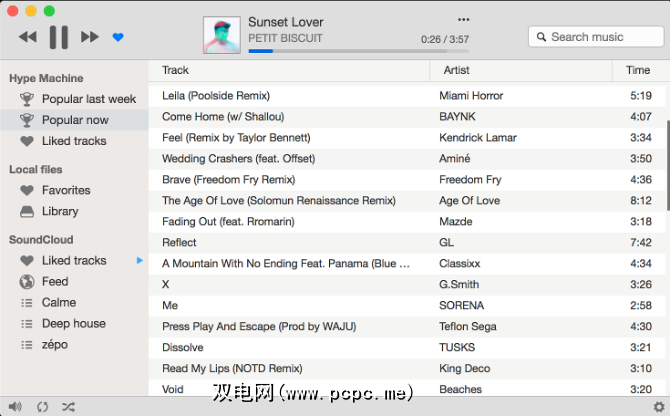670x416 pixels.
Task: Open SoundCloud Liked tracks
Action: point(74,261)
